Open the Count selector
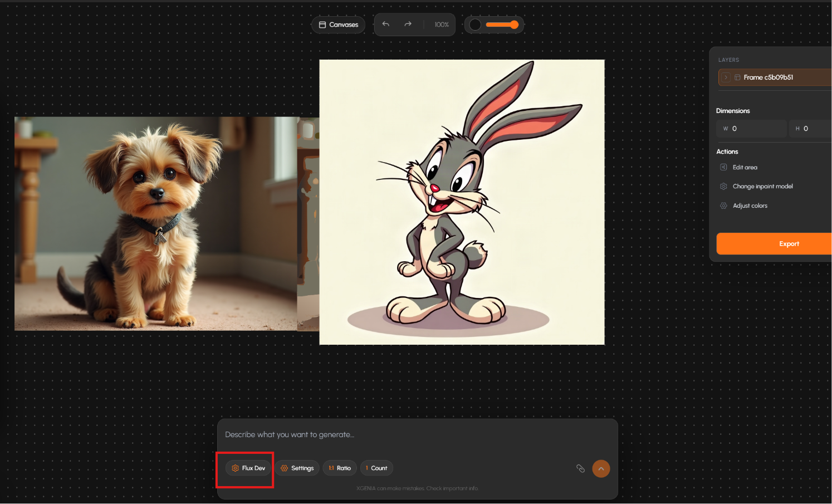This screenshot has height=504, width=832. click(376, 468)
